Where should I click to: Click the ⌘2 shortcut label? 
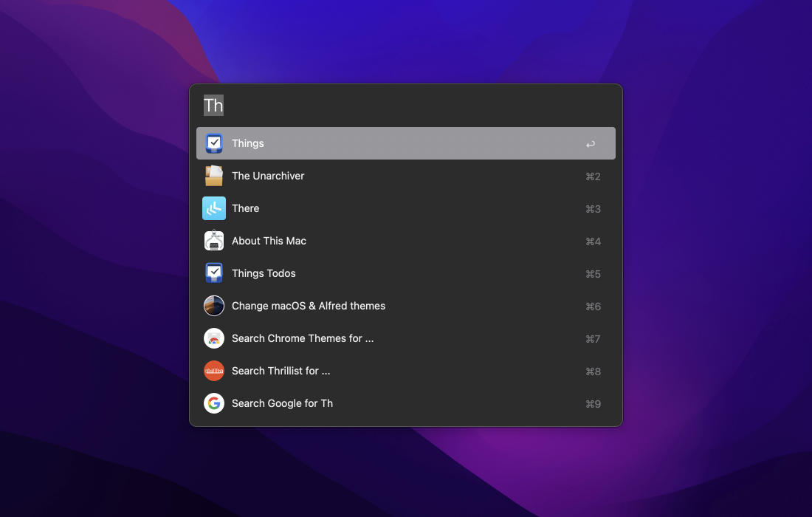593,177
